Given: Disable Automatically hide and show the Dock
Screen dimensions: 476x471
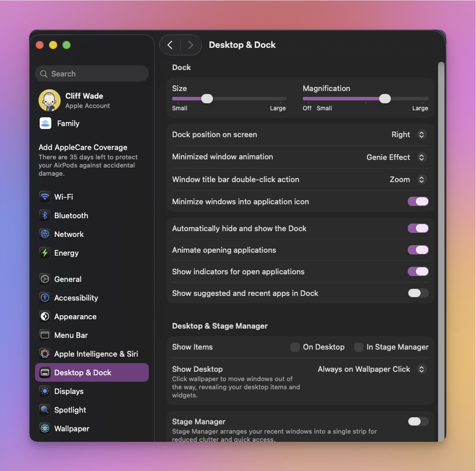Looking at the screenshot, I should coord(418,228).
